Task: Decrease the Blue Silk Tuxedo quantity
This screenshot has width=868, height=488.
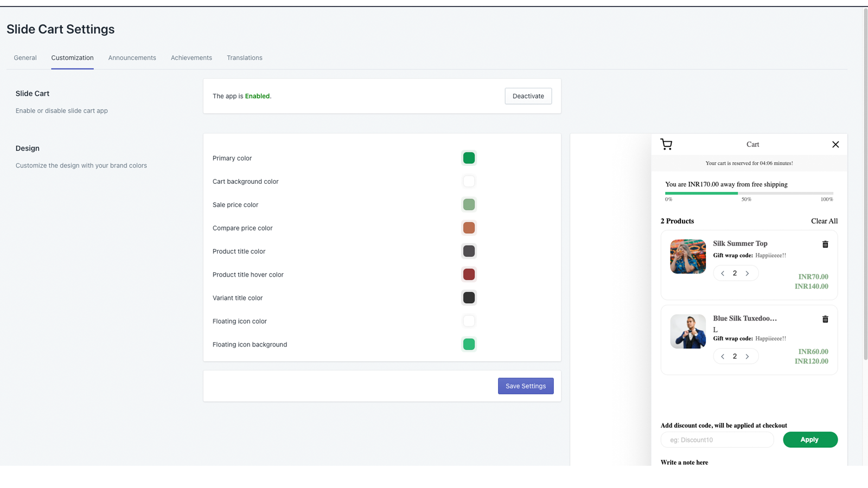Action: 722,356
